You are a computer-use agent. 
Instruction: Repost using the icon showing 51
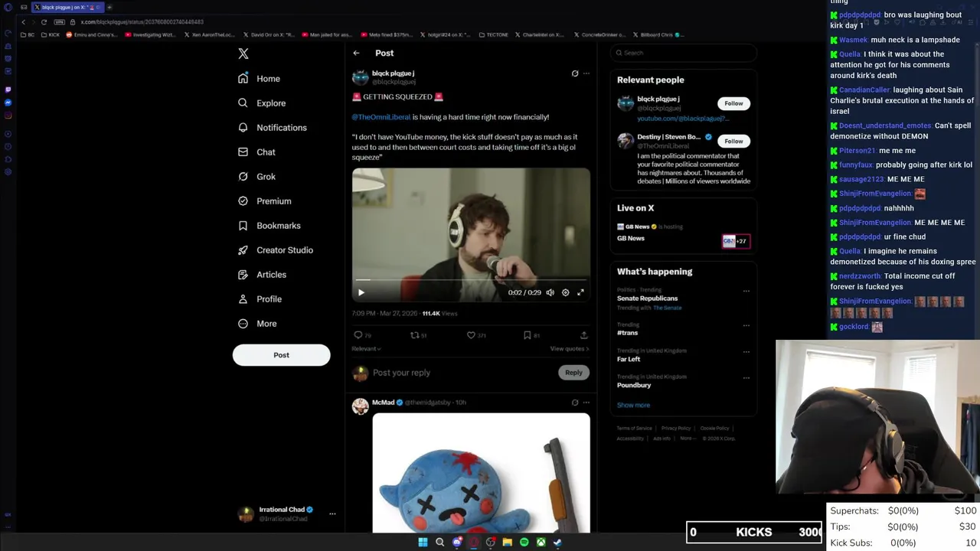click(415, 335)
